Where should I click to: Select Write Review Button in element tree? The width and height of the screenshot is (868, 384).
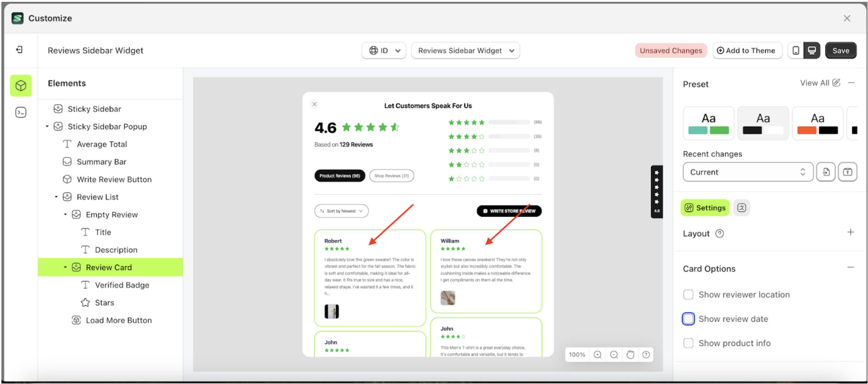click(114, 180)
